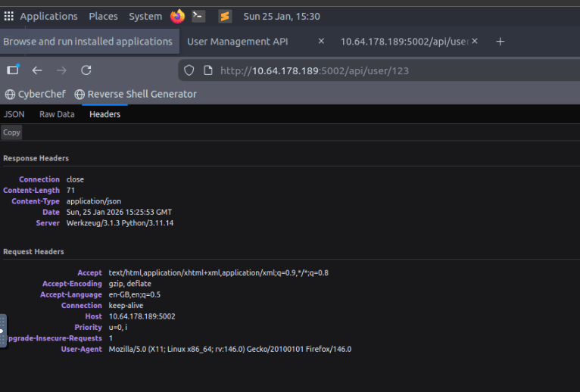Click the User-Agent header name
Viewport: 580px width, 392px height.
[81, 349]
